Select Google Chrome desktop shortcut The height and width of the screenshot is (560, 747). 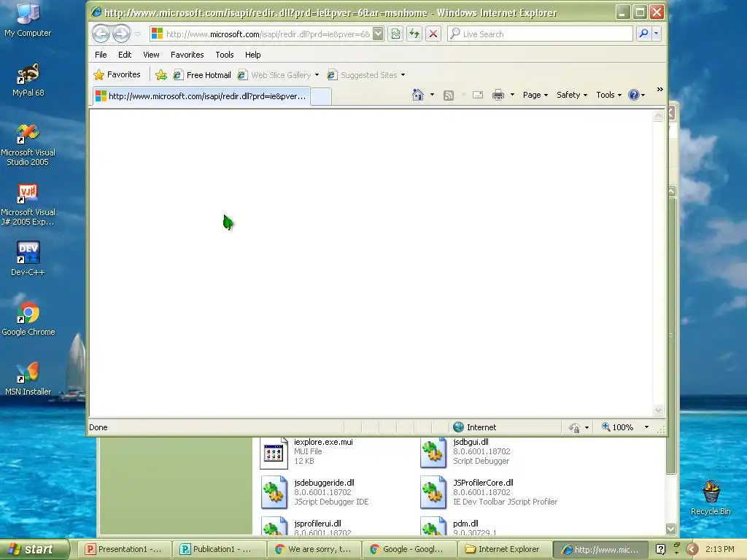pyautogui.click(x=28, y=319)
